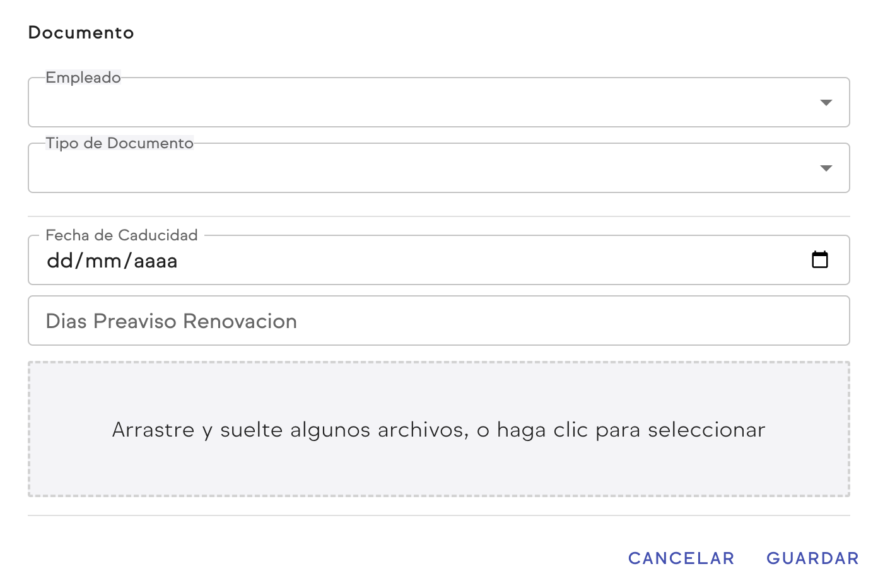The height and width of the screenshot is (588, 878).
Task: Select the day (dd) segment of date
Action: [60, 261]
